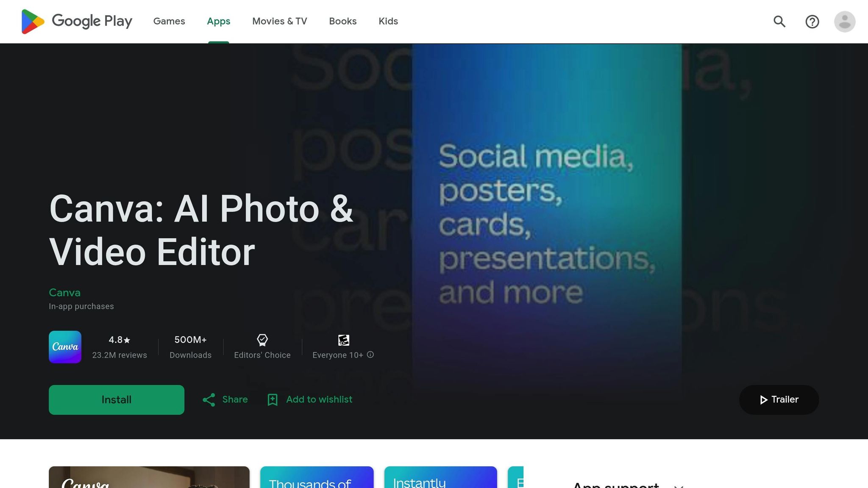868x488 pixels.
Task: Click the Canva app icon
Action: coord(65,347)
